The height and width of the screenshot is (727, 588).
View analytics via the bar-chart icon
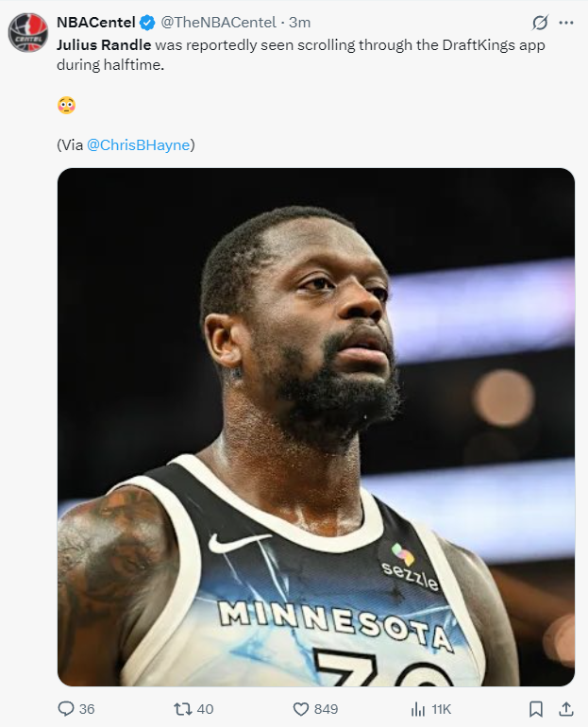coord(417,708)
